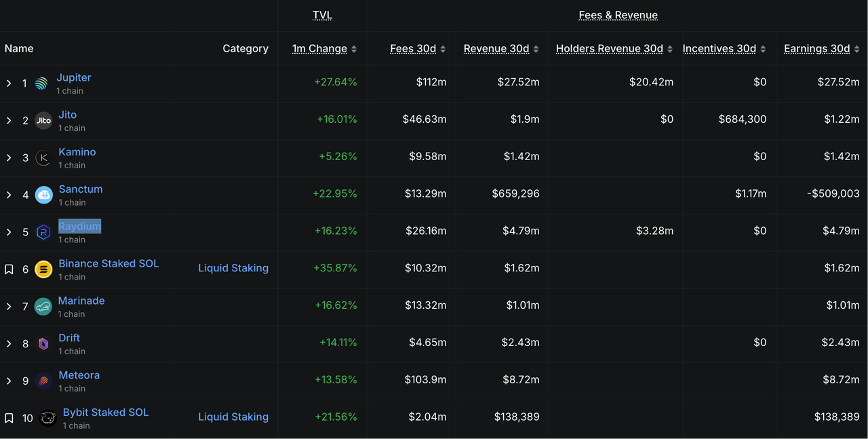The width and height of the screenshot is (868, 439).
Task: Select the +35.87% change value
Action: pyautogui.click(x=335, y=268)
